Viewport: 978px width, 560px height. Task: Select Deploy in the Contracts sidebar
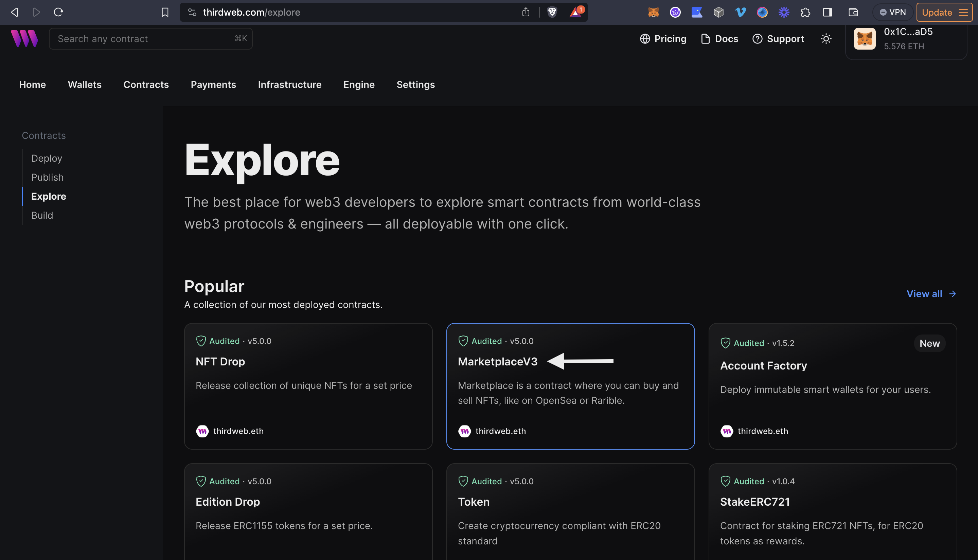[x=47, y=159]
